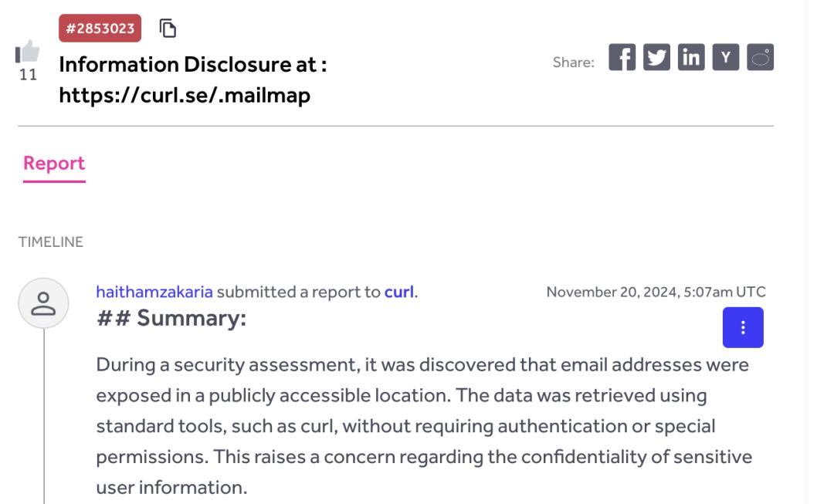Copy report ID with the clipboard icon

(x=168, y=29)
